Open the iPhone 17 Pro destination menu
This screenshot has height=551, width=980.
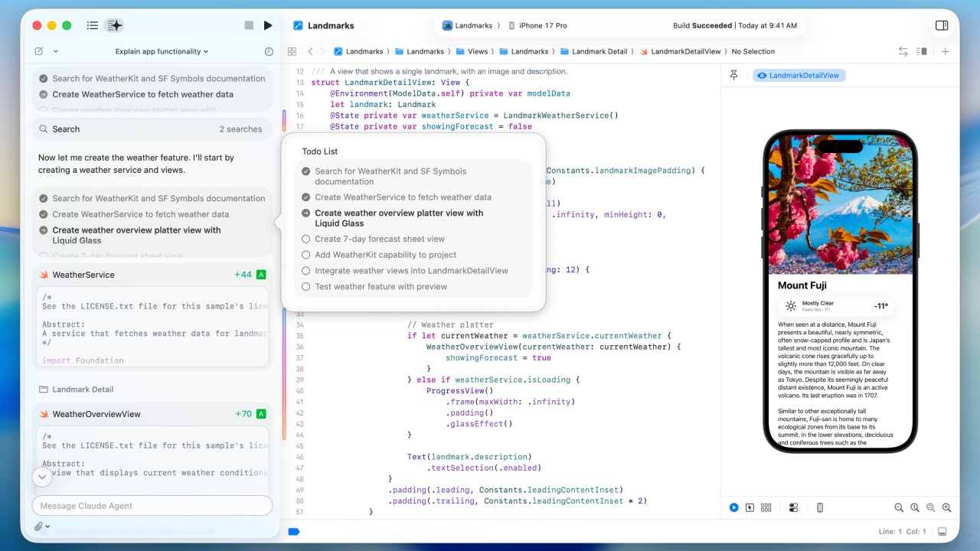click(543, 25)
